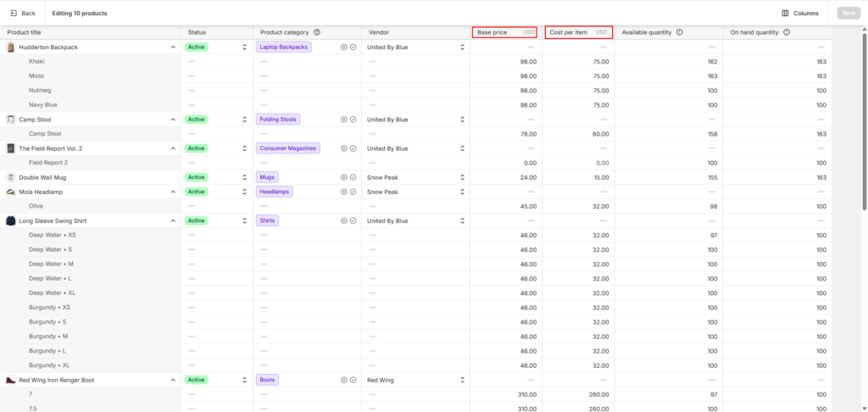The width and height of the screenshot is (868, 412).
Task: Click the Cost per item column header
Action: click(x=578, y=33)
